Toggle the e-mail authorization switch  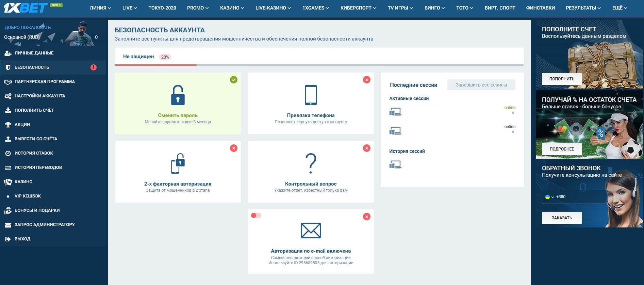(256, 216)
